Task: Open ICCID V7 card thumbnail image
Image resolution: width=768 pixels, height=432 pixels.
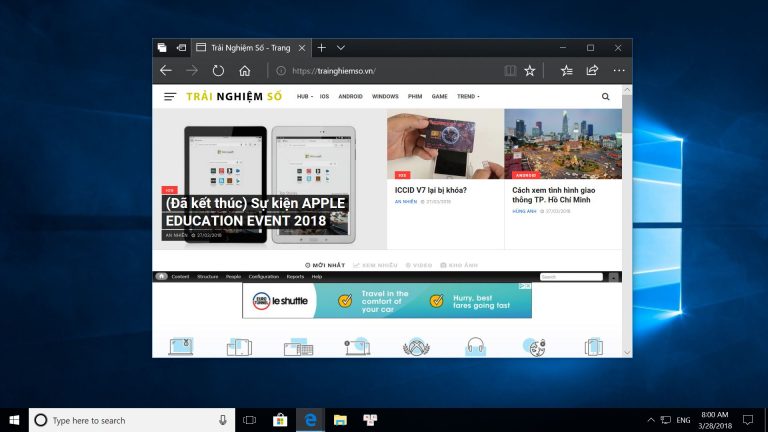Action: tap(445, 144)
